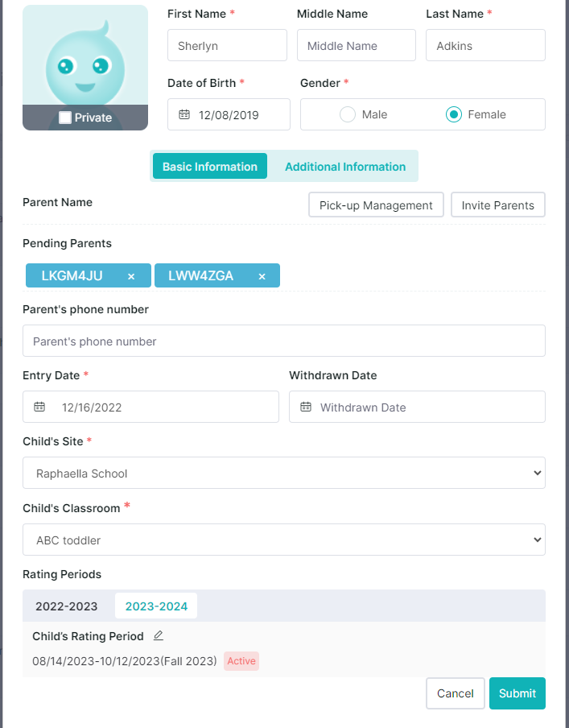Switch to Additional Information tab
The height and width of the screenshot is (728, 569).
345,166
